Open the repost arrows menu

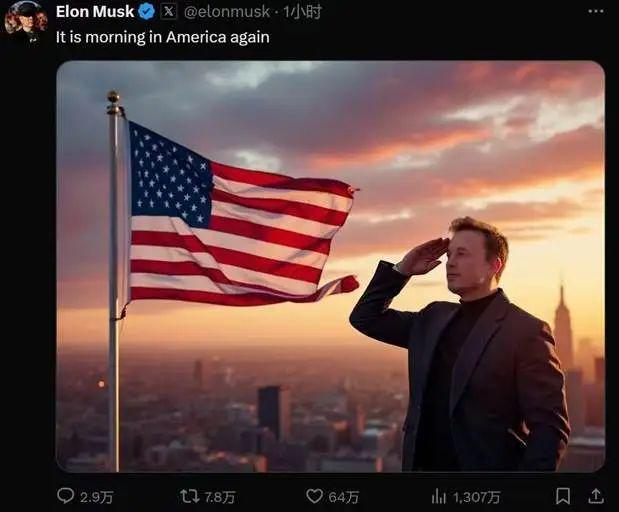tap(189, 496)
